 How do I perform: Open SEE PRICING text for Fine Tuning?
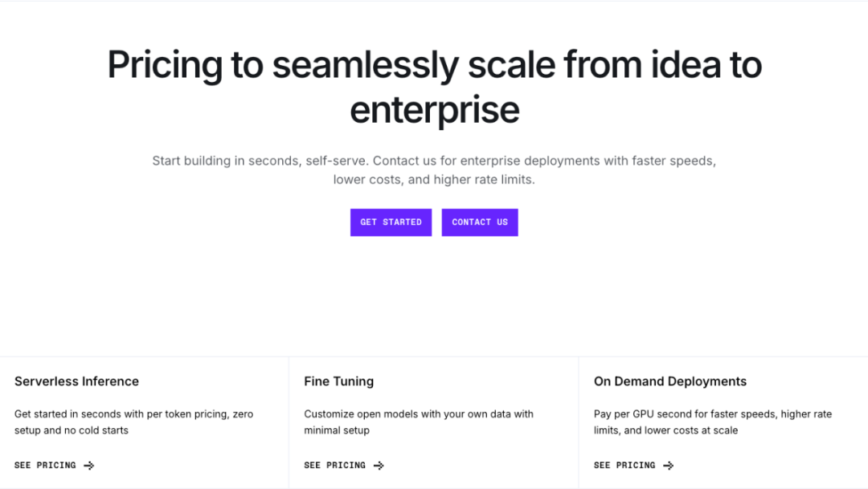pyautogui.click(x=334, y=466)
